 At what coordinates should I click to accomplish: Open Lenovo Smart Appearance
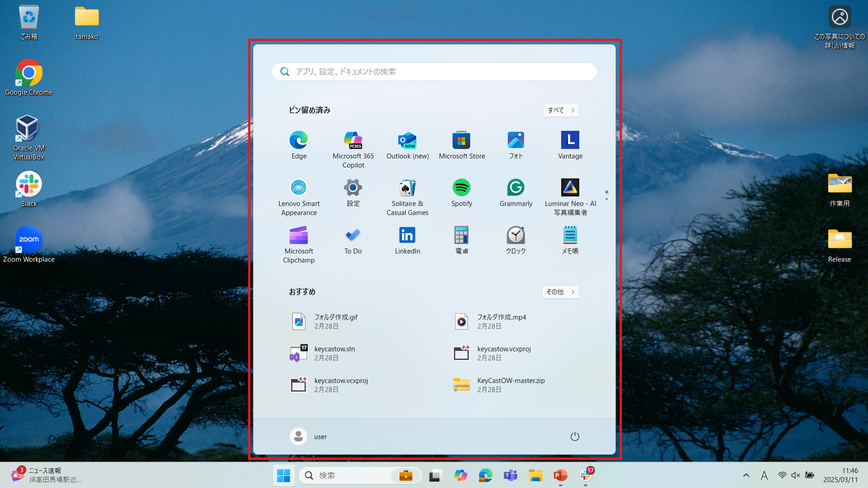[299, 197]
